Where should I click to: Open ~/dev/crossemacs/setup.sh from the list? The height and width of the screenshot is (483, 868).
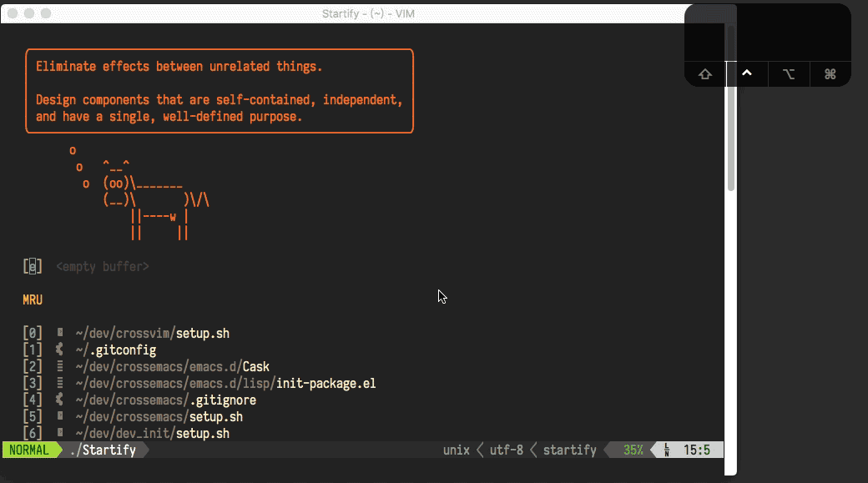(159, 416)
